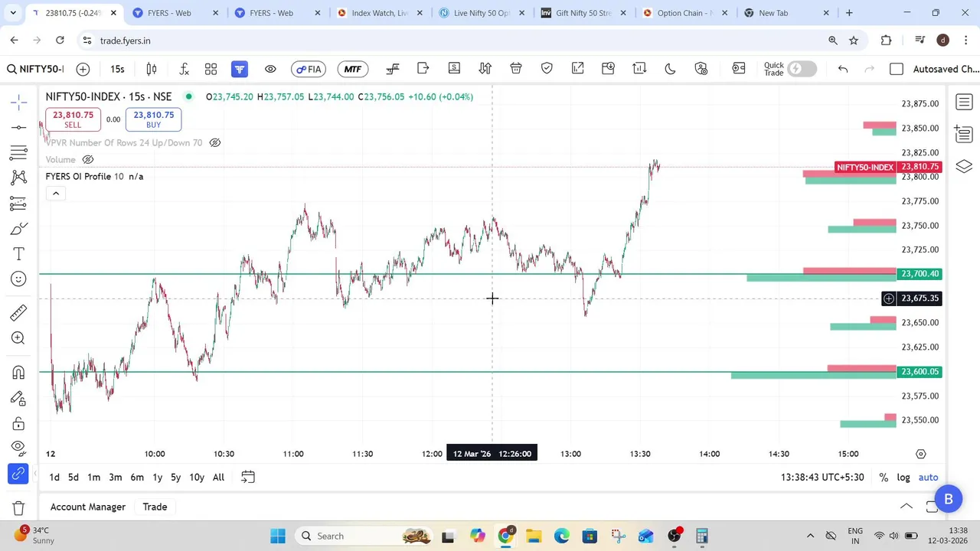Click the undo arrow
The image size is (980, 551).
tap(843, 69)
